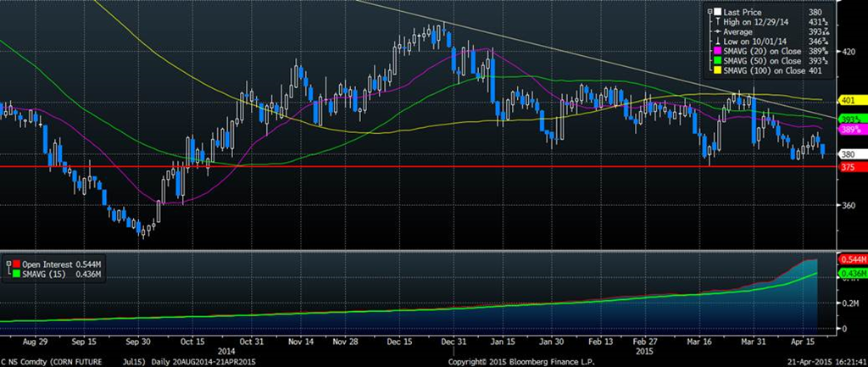Collapse the price legend tree box

(x=709, y=10)
